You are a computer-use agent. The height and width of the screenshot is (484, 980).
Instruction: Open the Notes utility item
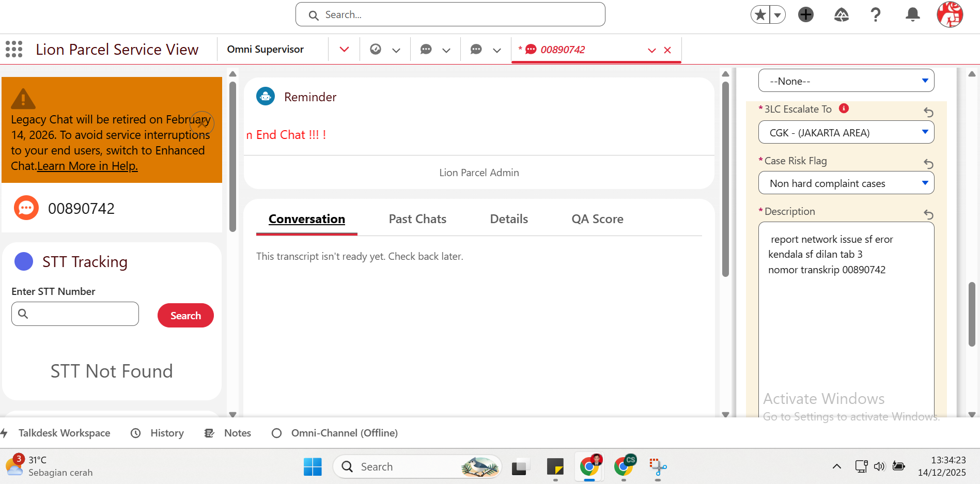click(227, 433)
